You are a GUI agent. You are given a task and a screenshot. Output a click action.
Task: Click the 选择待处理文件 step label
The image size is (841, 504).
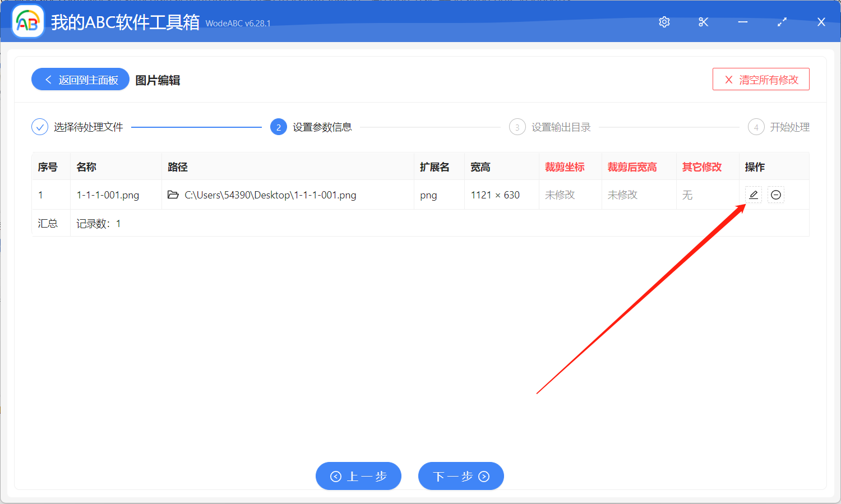[x=87, y=127]
